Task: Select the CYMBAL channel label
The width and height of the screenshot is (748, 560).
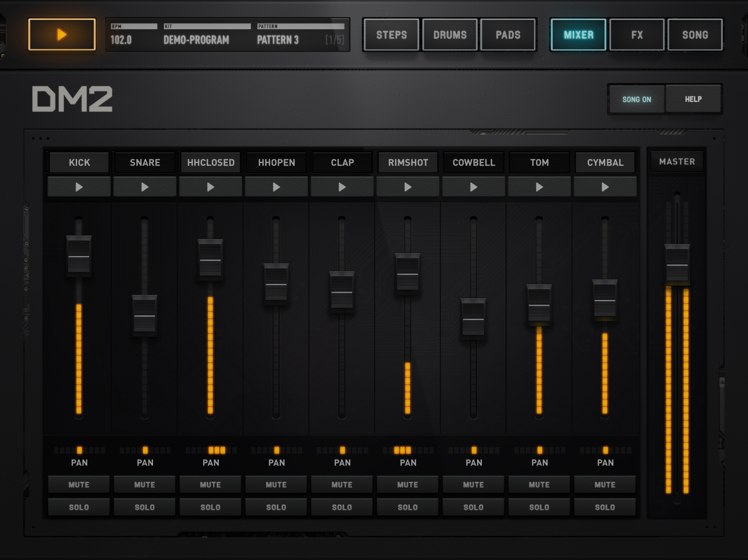Action: click(605, 162)
